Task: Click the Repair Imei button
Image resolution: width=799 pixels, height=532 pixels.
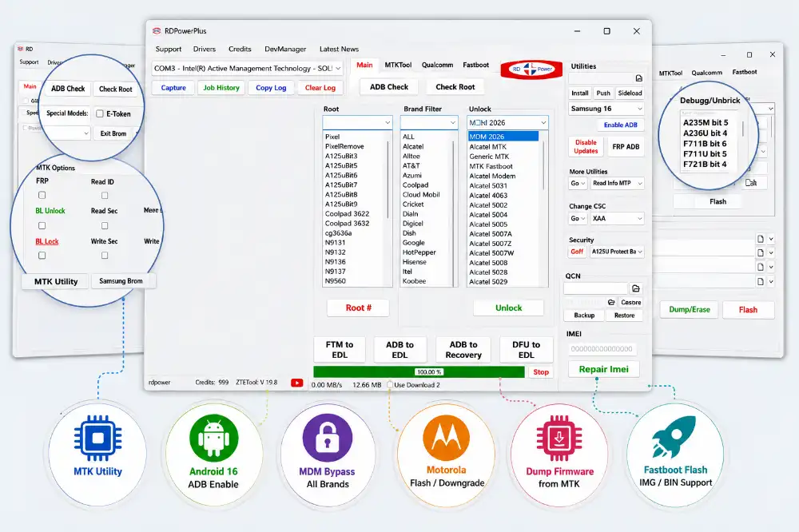Action: pos(603,369)
